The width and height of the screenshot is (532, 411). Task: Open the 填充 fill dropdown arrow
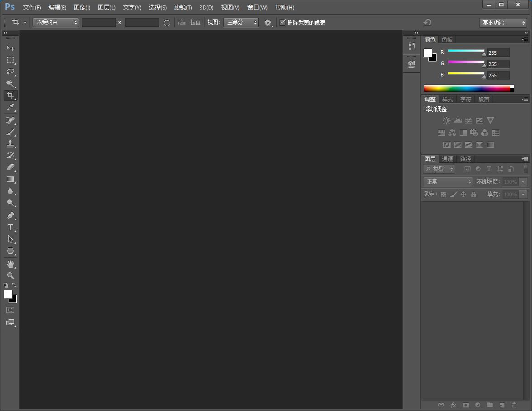[523, 194]
